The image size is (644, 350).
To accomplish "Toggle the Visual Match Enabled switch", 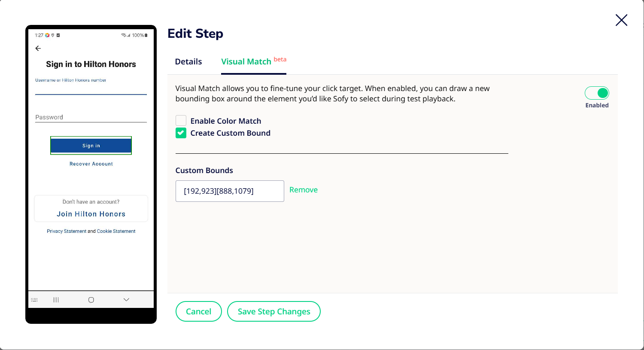I will pos(597,93).
